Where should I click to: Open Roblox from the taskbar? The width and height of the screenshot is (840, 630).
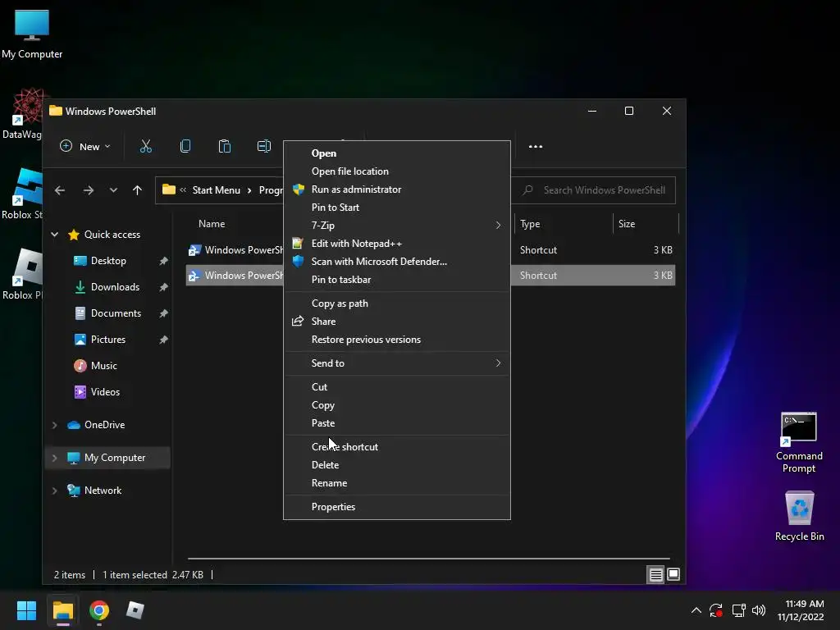coord(135,610)
